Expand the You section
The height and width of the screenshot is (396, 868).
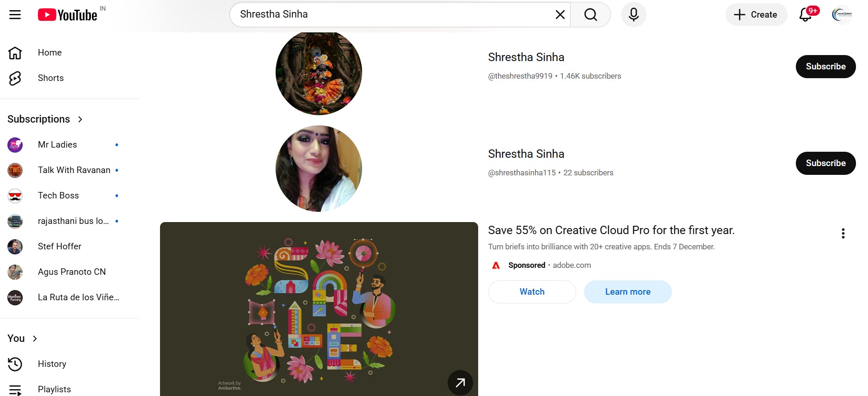pos(22,339)
